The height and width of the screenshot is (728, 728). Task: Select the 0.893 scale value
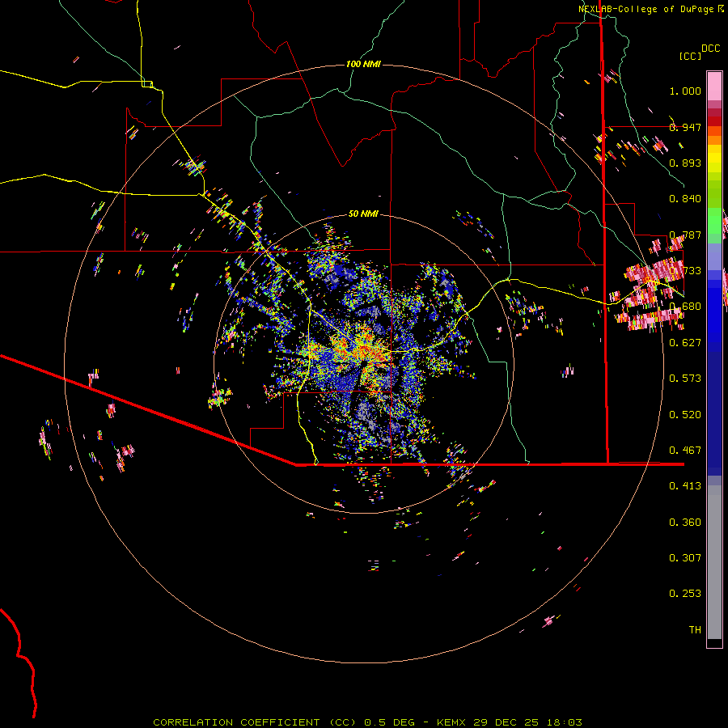(x=685, y=163)
